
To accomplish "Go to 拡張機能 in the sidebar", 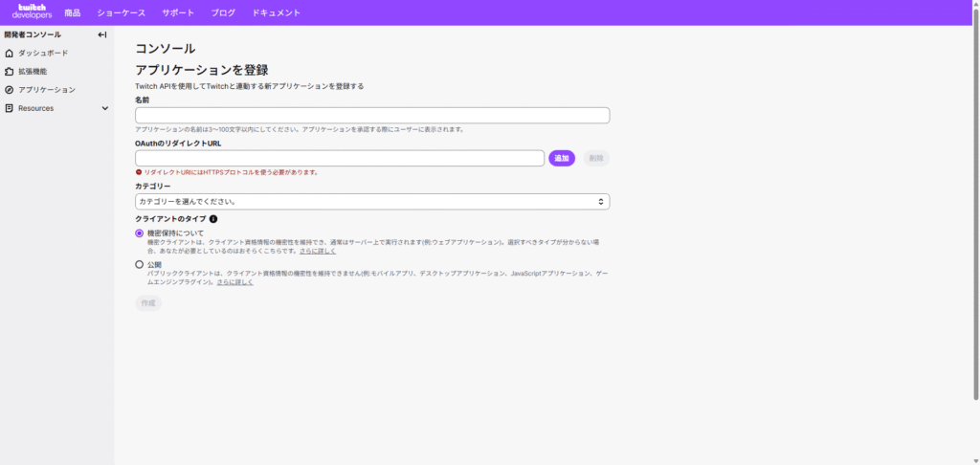I will point(33,71).
